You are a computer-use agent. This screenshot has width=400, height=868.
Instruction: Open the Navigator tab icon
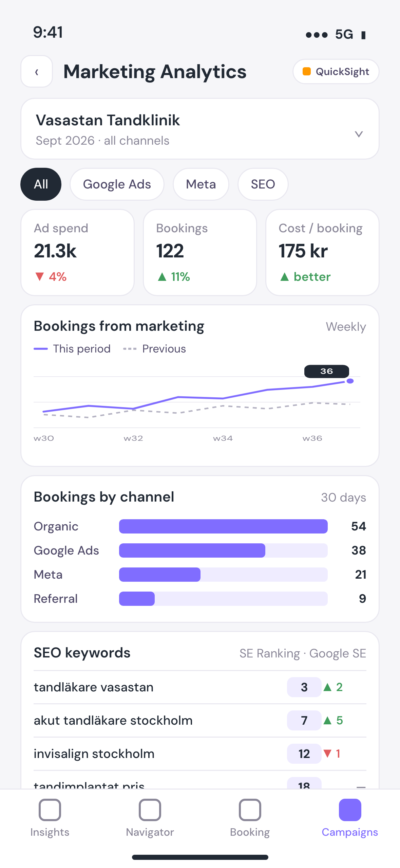(150, 810)
